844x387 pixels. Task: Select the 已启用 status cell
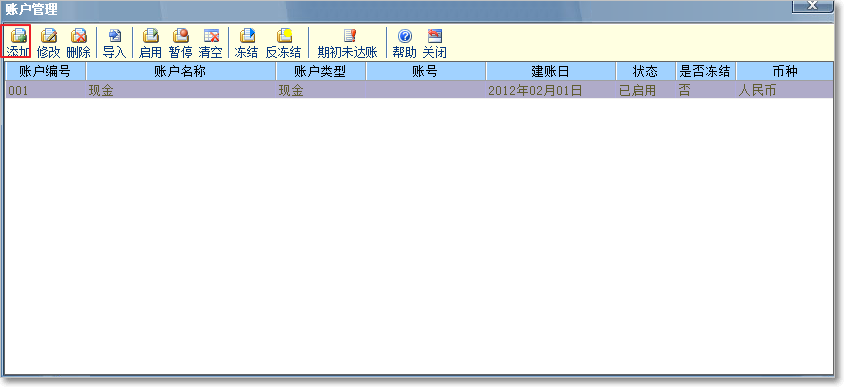click(x=646, y=90)
